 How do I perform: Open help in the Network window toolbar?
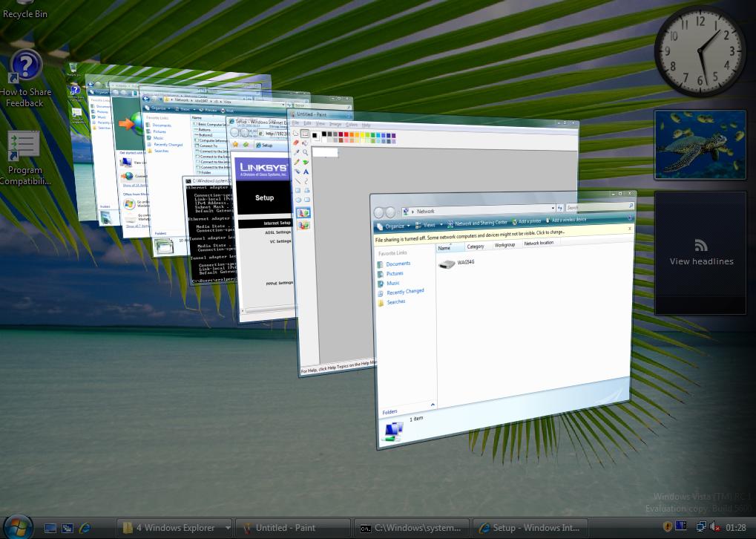point(630,218)
